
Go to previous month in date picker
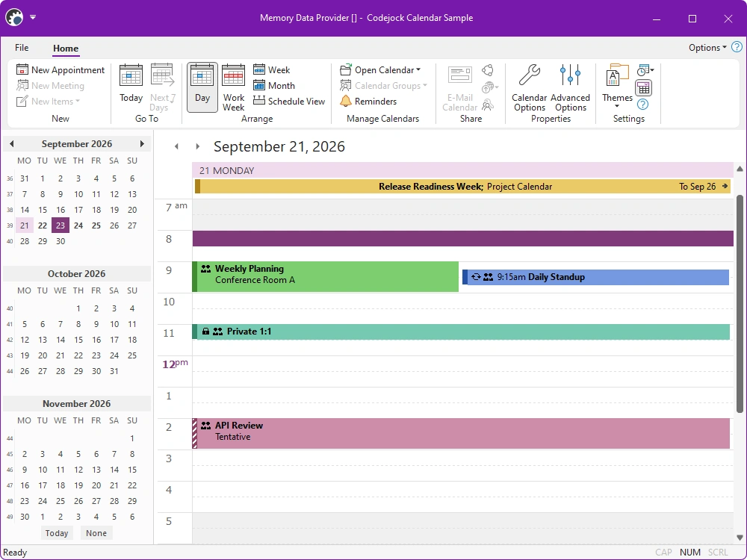11,144
